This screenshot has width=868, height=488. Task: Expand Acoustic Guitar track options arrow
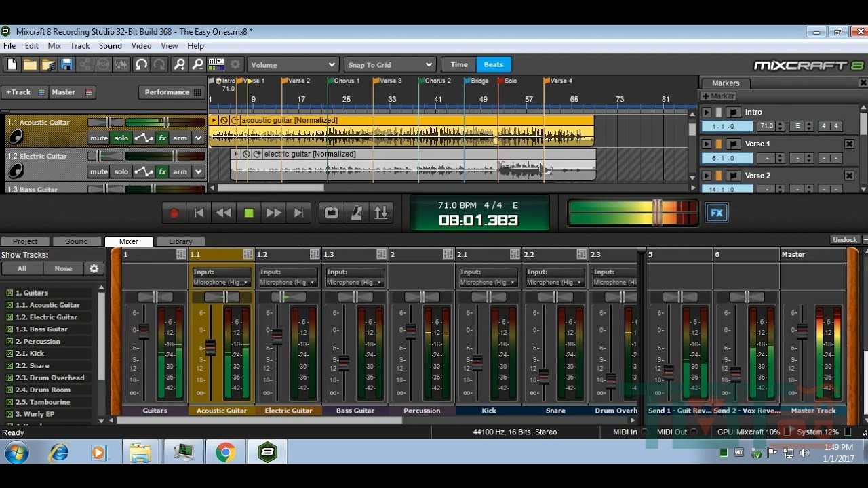click(198, 138)
